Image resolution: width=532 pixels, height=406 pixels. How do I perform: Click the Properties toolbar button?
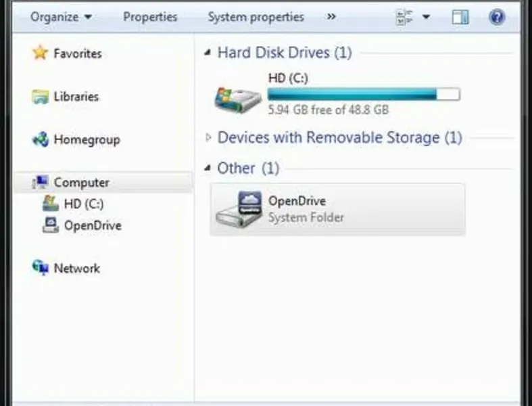click(x=150, y=17)
